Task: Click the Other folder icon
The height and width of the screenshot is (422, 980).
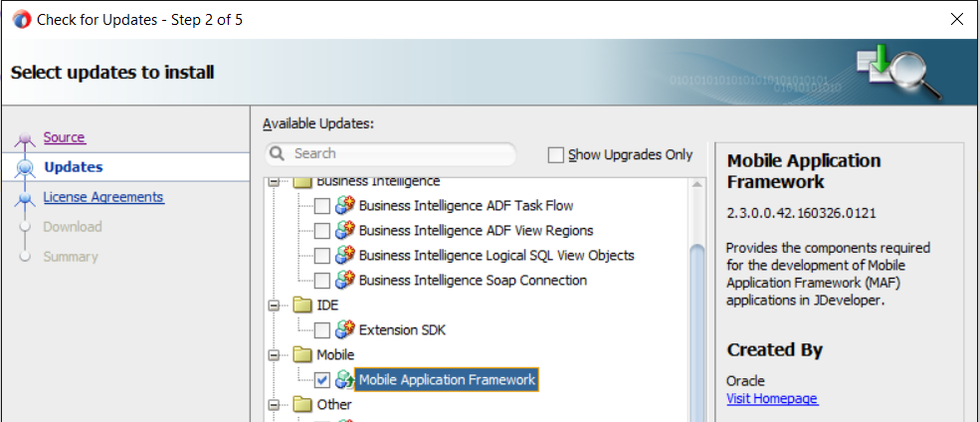Action: point(302,404)
